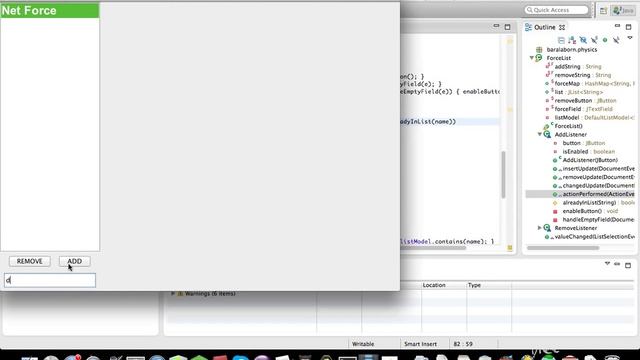The image size is (640, 360).
Task: Select handleEmptyField method in Outline
Action: (x=598, y=220)
